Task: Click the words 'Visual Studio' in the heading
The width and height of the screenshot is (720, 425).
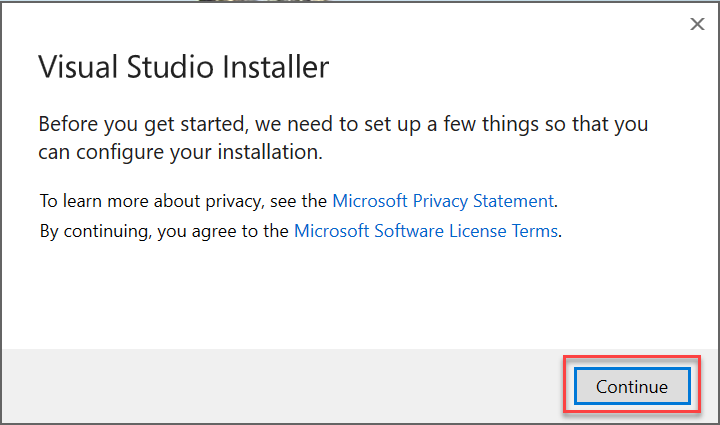Action: [x=125, y=68]
